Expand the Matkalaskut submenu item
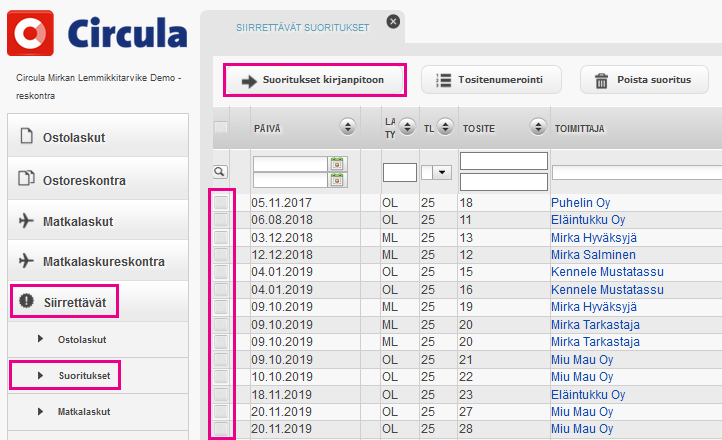 tap(83, 411)
